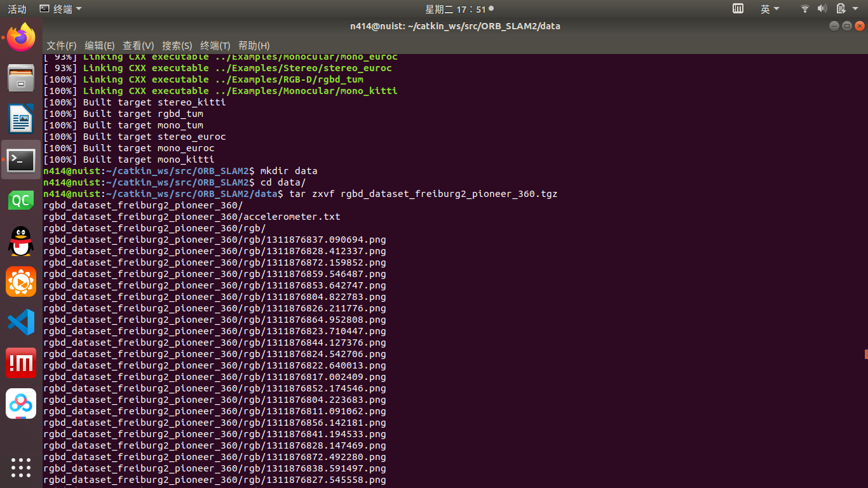Click the 1311876824.542706.png file line

coord(215,354)
